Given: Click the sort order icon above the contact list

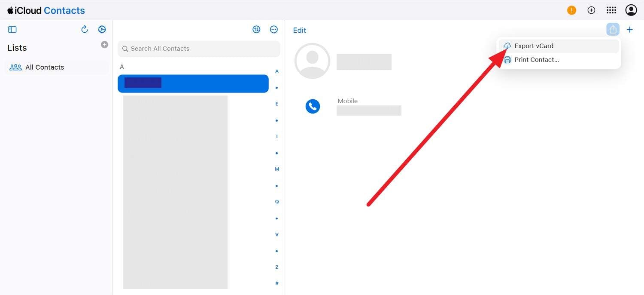Looking at the screenshot, I should tap(256, 29).
